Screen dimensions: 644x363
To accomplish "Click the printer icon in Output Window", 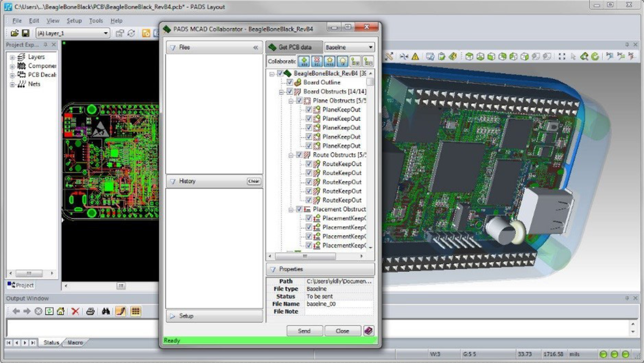I will click(x=91, y=311).
